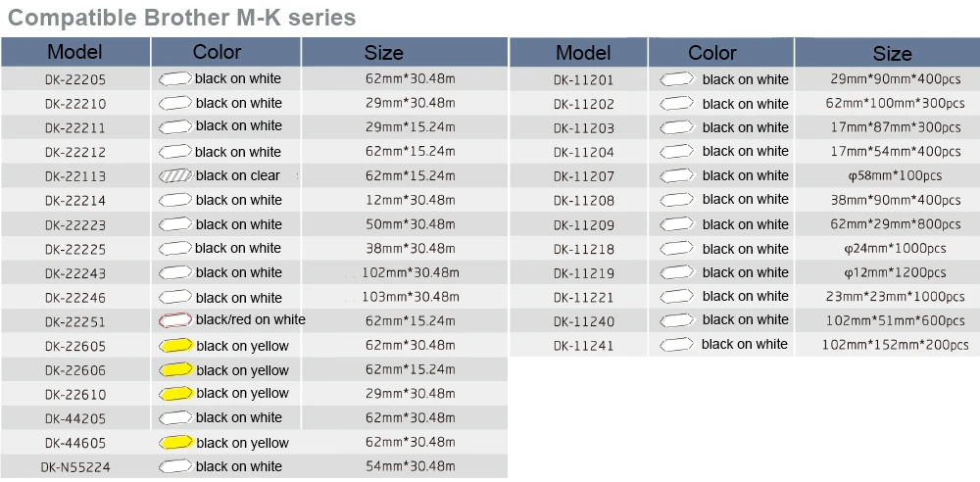980x482 pixels.
Task: Click the yellow label icon for DK-22610
Action: click(173, 394)
